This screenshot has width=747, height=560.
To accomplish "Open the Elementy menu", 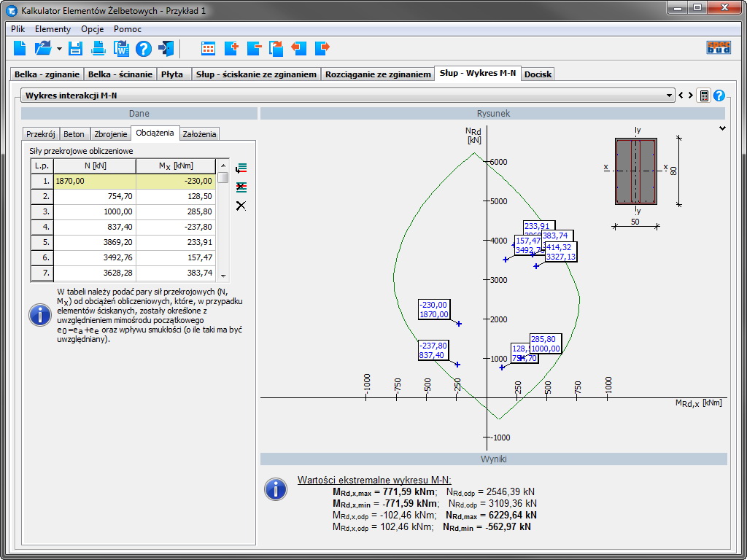I will 53,29.
